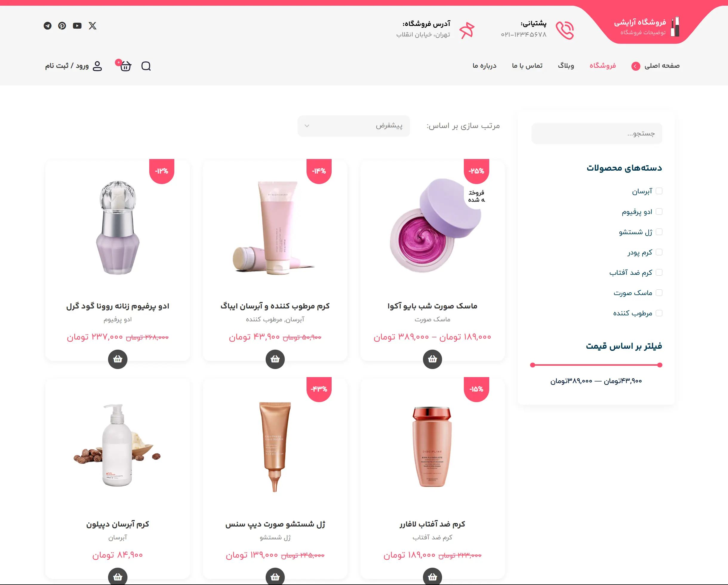Expand the صفحه اصلی menu arrow

tap(635, 66)
